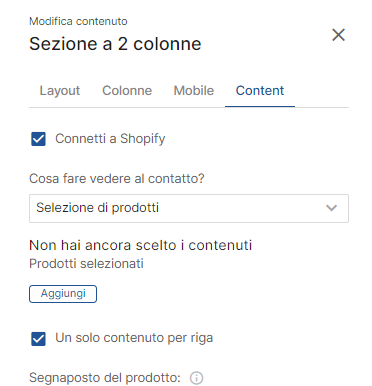The image size is (372, 386).
Task: Toggle the Un solo contenuto per riga checkbox
Action: pyautogui.click(x=38, y=339)
